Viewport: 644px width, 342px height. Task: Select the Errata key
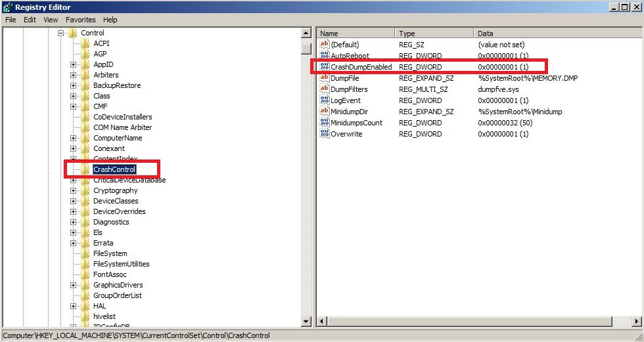tap(103, 243)
